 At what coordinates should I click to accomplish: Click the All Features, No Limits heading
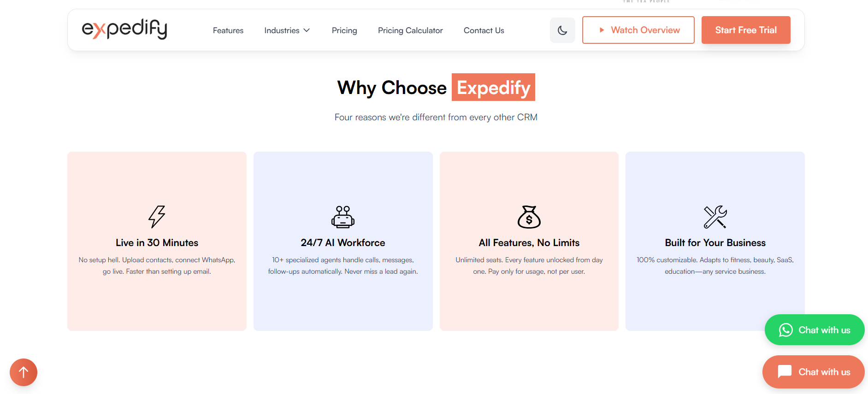[529, 243]
